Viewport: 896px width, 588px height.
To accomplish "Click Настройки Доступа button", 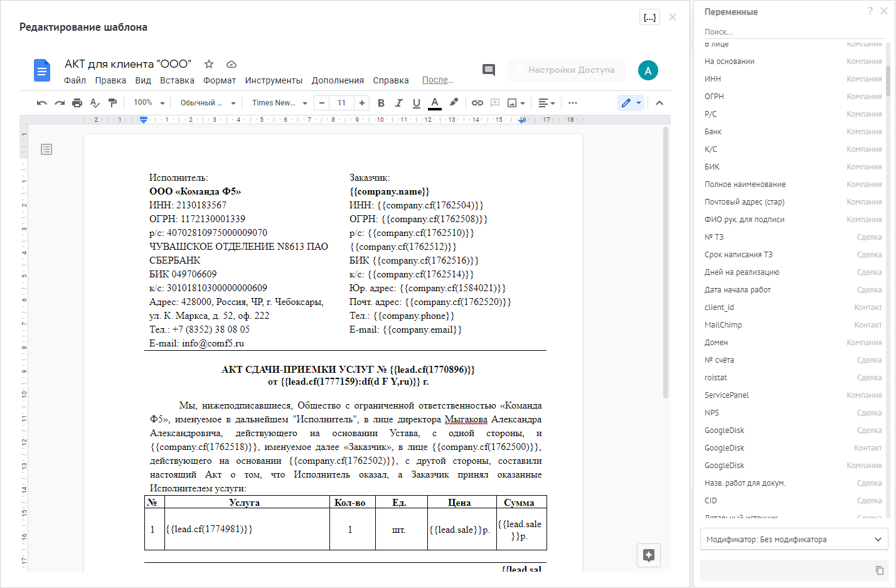I will 567,70.
